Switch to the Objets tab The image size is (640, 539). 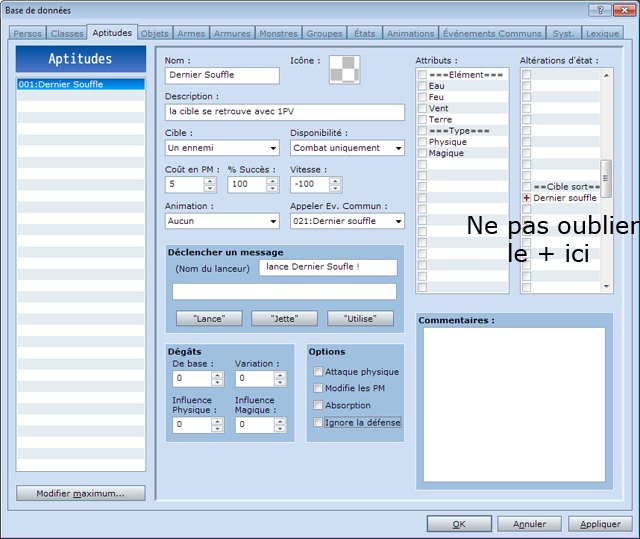pos(155,33)
